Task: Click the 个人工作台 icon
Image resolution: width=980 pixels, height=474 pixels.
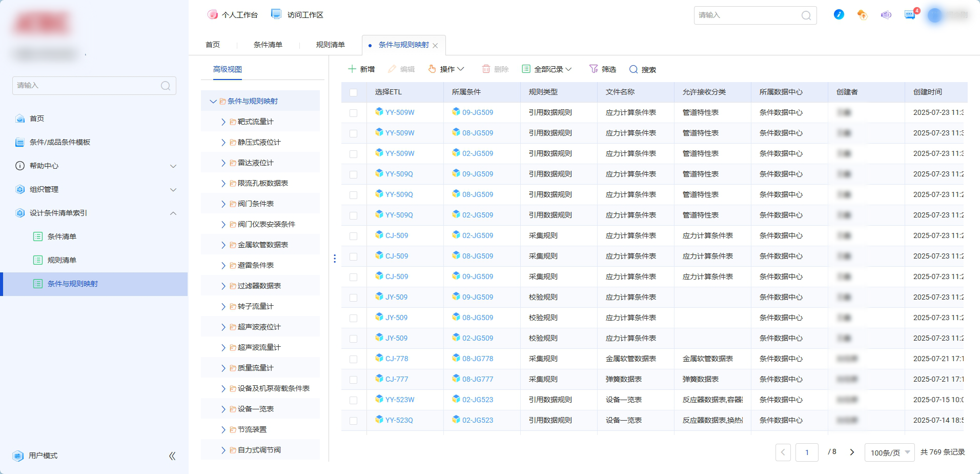Action: [213, 14]
